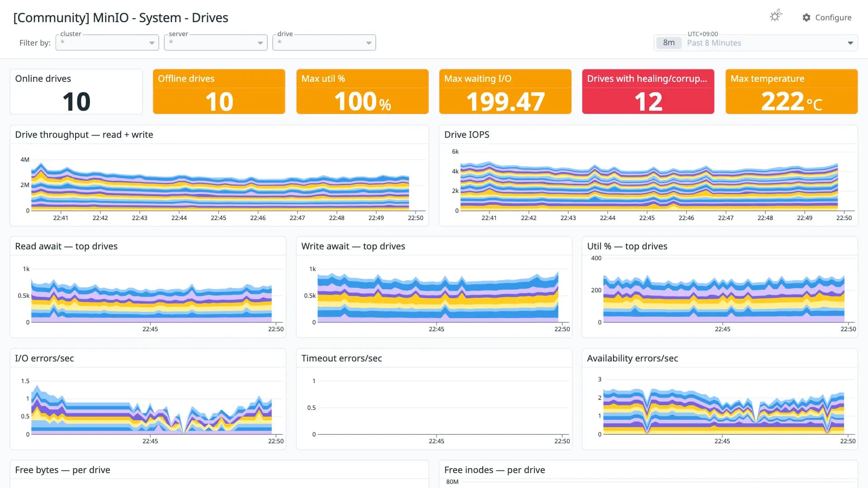Click the 8m time range badge
The image size is (868, 488).
click(669, 43)
